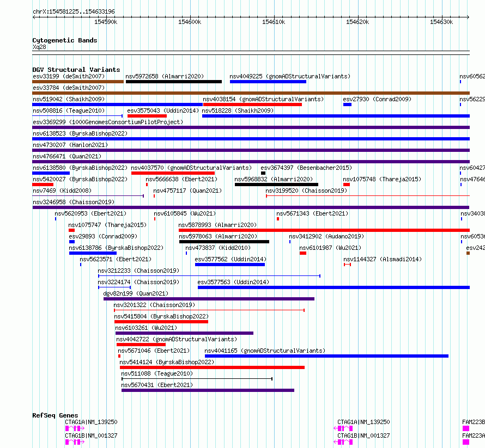Select nsv473837 (Kidd2010) label

(218, 248)
